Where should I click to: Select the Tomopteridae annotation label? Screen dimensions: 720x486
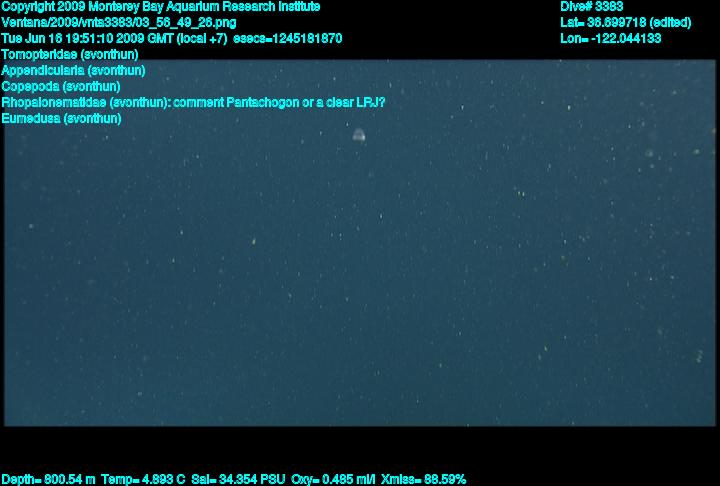pos(70,55)
